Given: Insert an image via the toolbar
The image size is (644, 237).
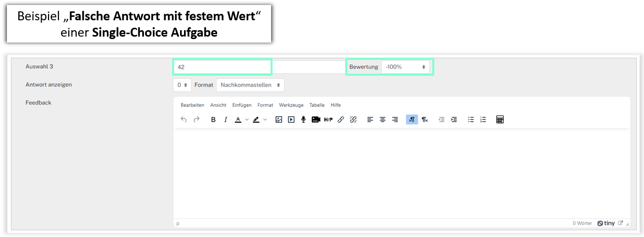Looking at the screenshot, I should click(278, 120).
